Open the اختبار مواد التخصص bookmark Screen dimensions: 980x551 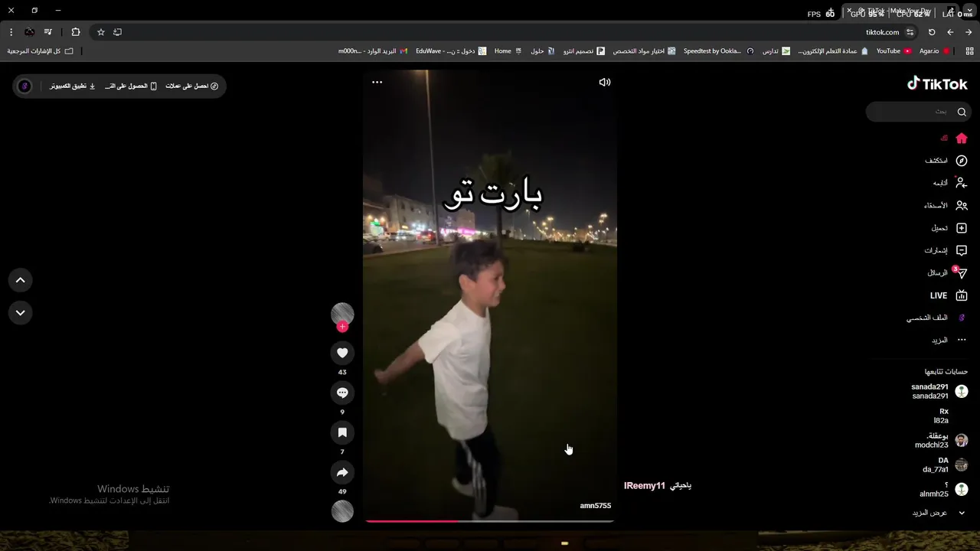644,51
